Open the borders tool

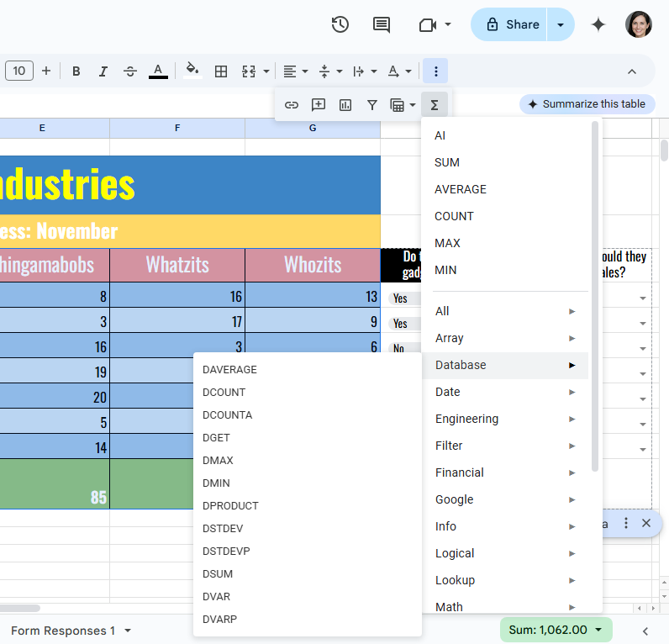click(x=221, y=71)
